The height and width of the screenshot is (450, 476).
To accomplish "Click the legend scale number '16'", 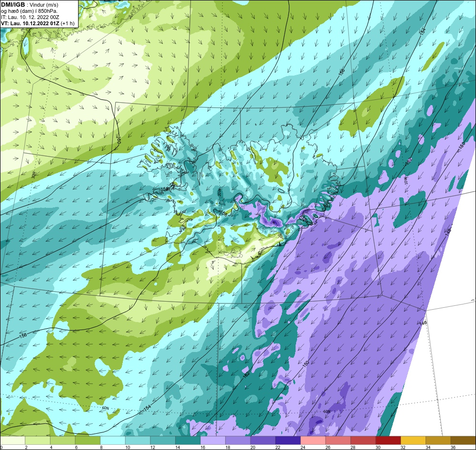I will click(202, 447).
